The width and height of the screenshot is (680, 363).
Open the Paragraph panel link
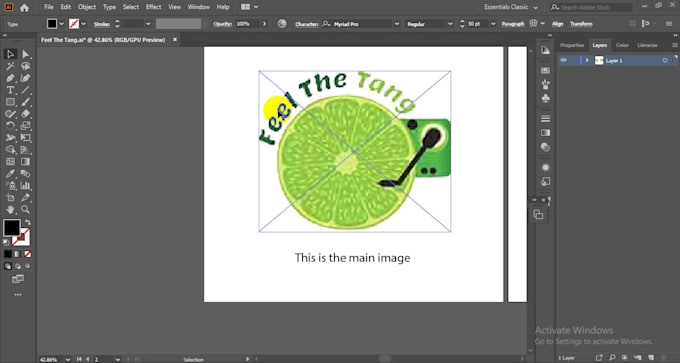513,24
